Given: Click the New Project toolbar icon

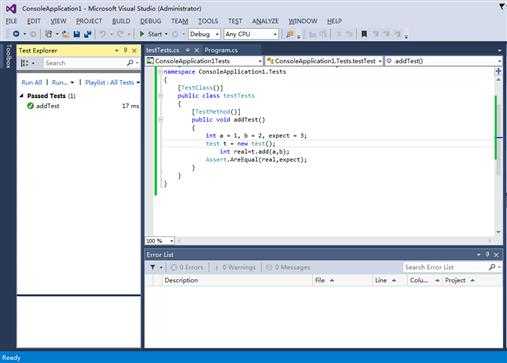Looking at the screenshot, I should (49, 34).
